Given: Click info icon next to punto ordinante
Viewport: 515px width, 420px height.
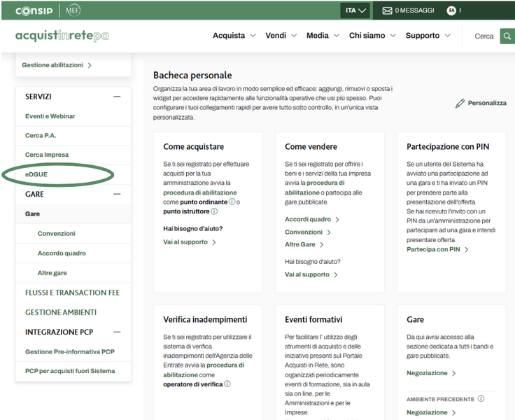Looking at the screenshot, I should tap(232, 202).
